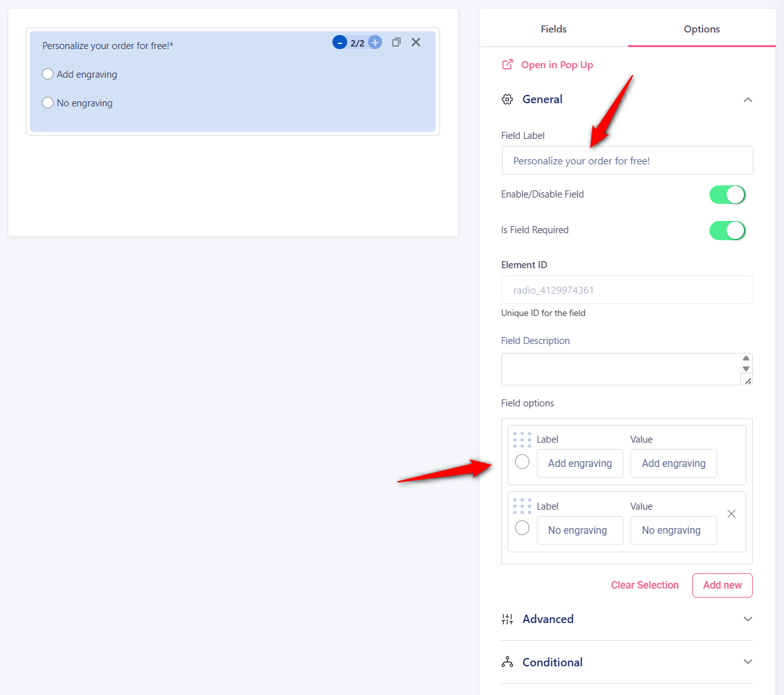Switch to the Fields tab
This screenshot has width=784, height=695.
click(553, 29)
